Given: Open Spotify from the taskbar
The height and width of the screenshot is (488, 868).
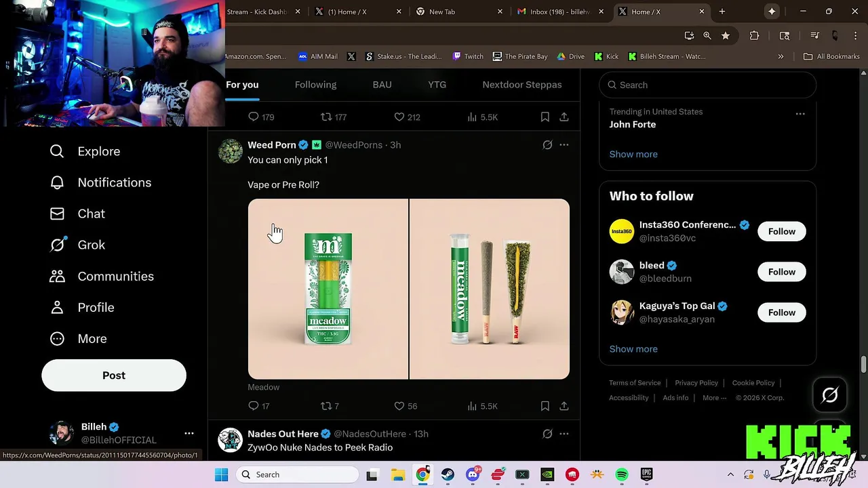Looking at the screenshot, I should pos(622,474).
